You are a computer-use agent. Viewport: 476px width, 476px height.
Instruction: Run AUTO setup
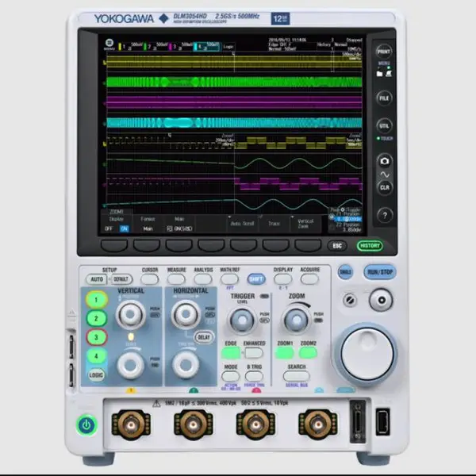[97, 279]
